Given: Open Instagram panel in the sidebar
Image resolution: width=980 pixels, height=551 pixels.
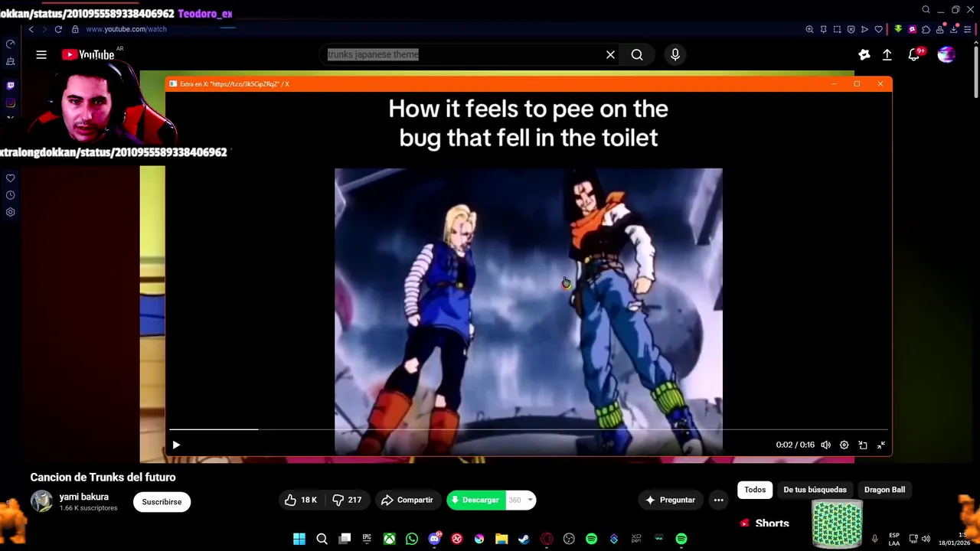Looking at the screenshot, I should coord(11,103).
